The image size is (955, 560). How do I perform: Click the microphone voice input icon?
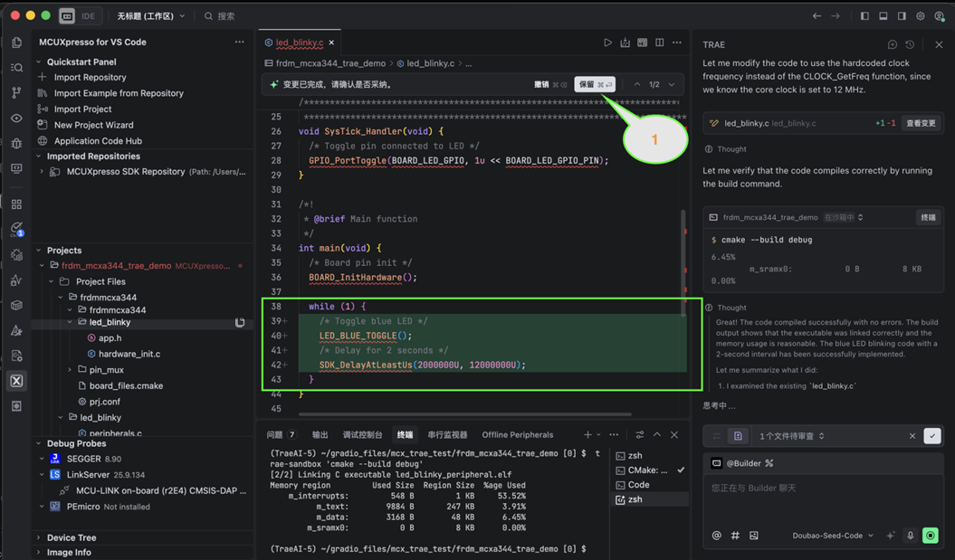click(x=910, y=536)
